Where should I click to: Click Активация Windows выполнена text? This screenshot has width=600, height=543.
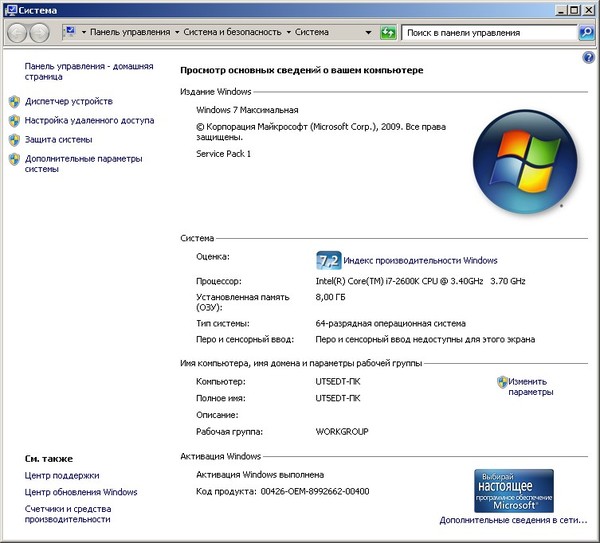(x=260, y=475)
